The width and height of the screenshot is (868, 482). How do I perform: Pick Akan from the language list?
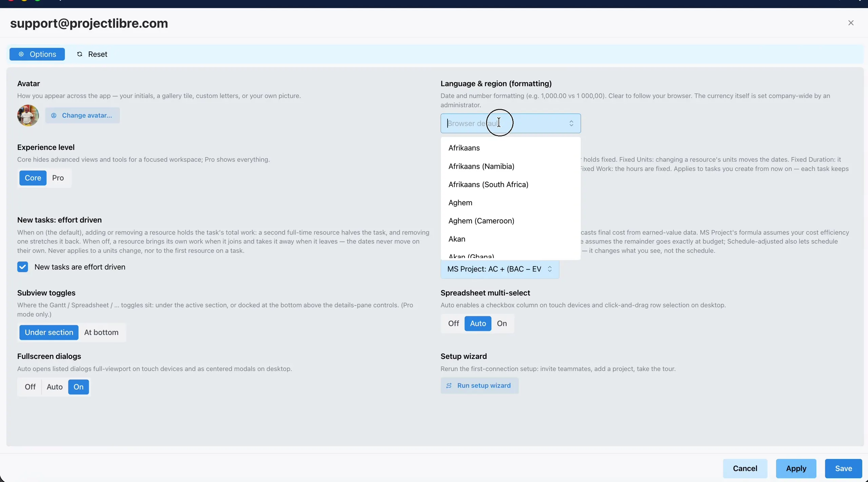tap(511, 239)
